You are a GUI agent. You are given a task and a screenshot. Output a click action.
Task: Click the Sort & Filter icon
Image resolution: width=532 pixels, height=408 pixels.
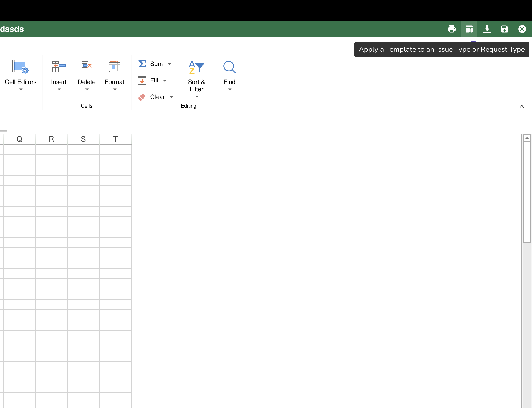[x=196, y=67]
